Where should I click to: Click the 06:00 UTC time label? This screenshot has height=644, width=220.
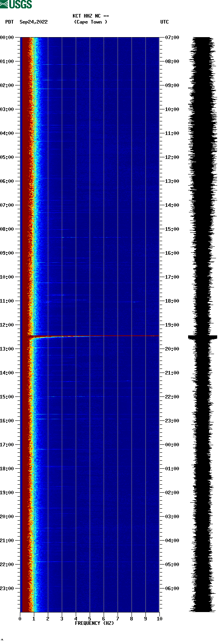point(172,589)
